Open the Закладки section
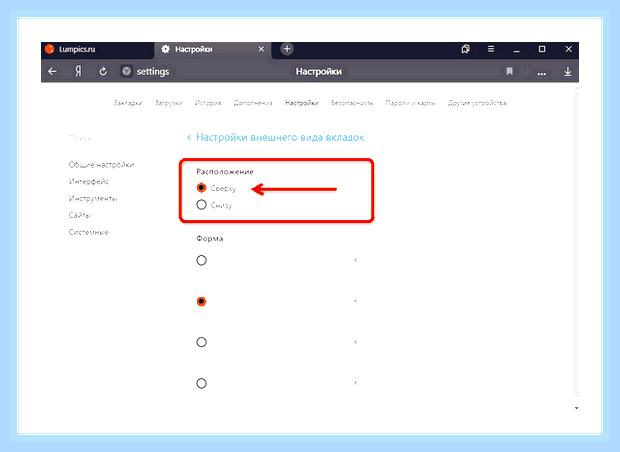 128,103
